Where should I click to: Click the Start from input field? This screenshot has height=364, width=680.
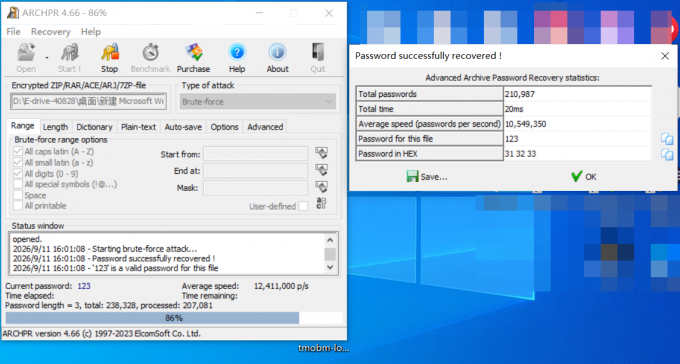[x=255, y=154]
